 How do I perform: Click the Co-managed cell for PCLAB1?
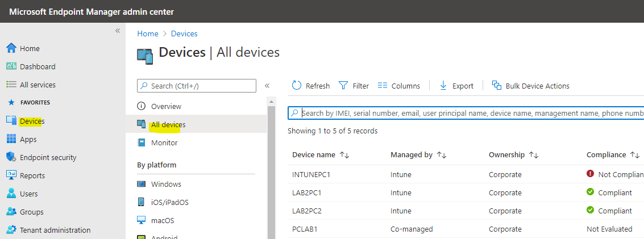point(411,229)
